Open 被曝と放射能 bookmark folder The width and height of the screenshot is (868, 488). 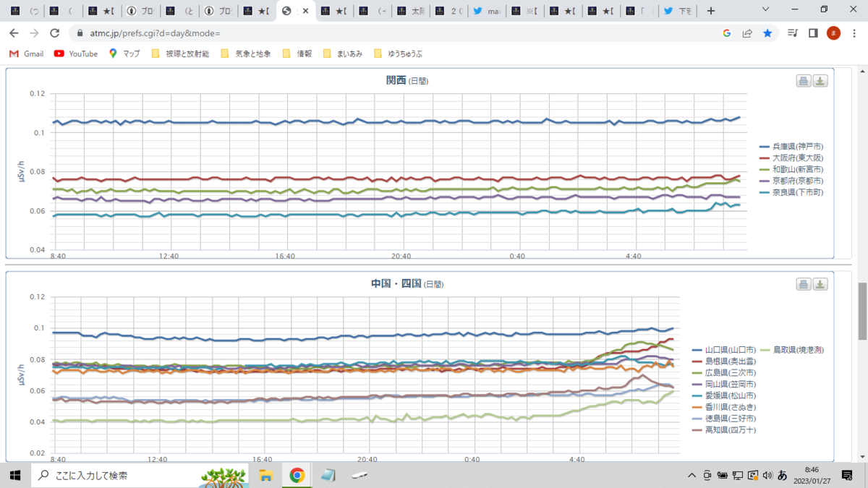(180, 53)
